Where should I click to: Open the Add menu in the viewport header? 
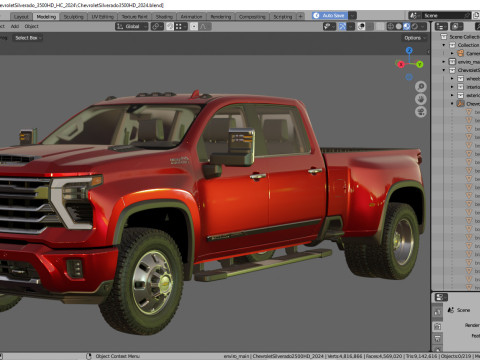[x=15, y=26]
